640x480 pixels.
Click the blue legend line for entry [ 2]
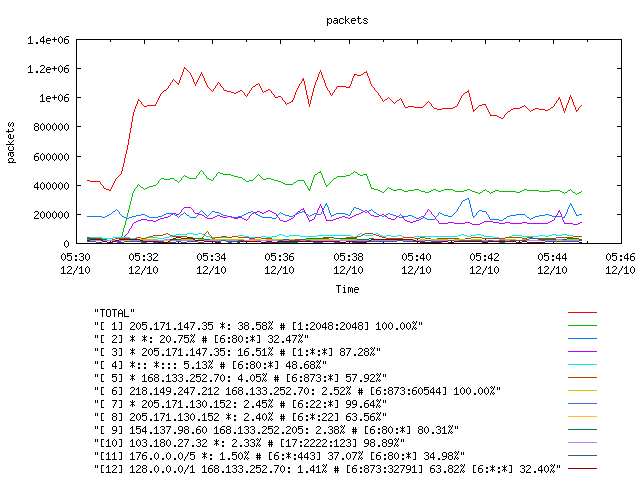(x=582, y=338)
